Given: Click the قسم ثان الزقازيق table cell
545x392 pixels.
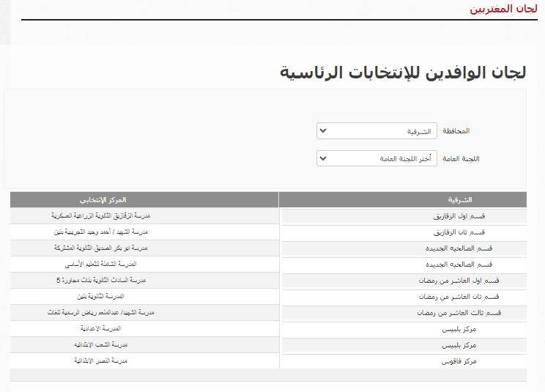Looking at the screenshot, I should pos(459,233).
